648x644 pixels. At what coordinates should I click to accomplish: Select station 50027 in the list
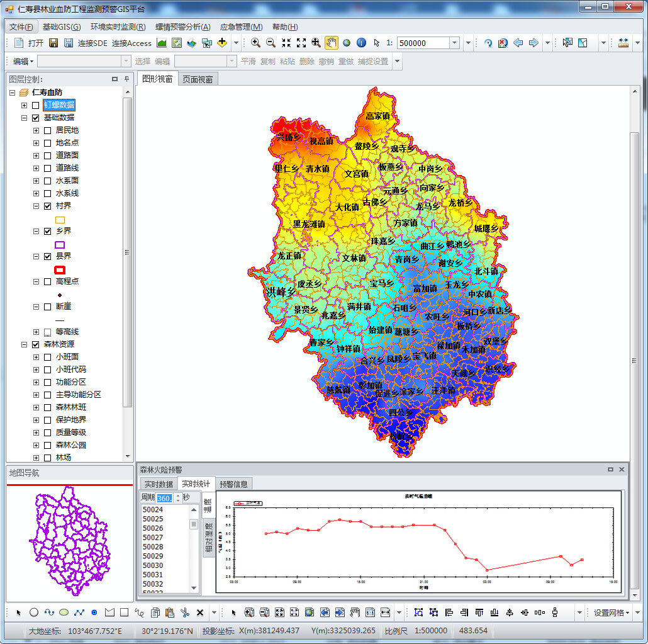(153, 538)
